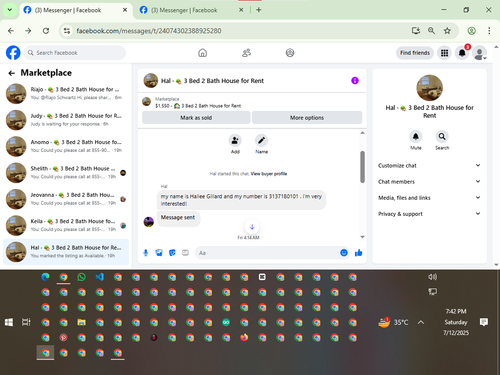Send a thumbs up like
Screen dimensions: 500x375
359,253
